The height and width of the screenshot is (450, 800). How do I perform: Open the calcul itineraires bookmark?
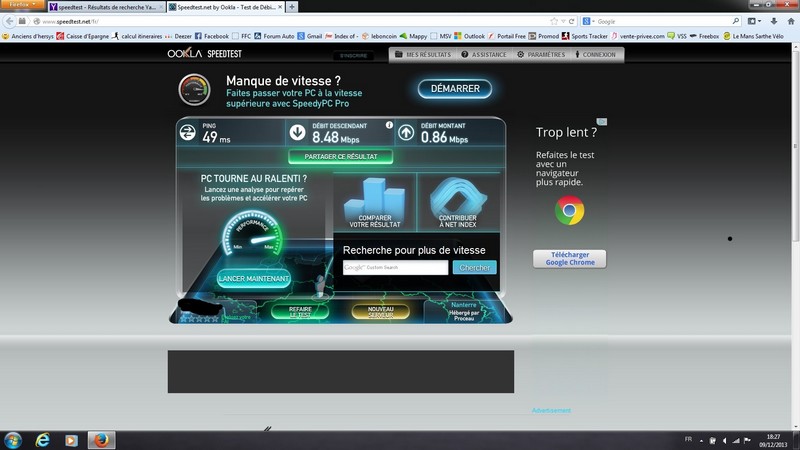tap(137, 36)
